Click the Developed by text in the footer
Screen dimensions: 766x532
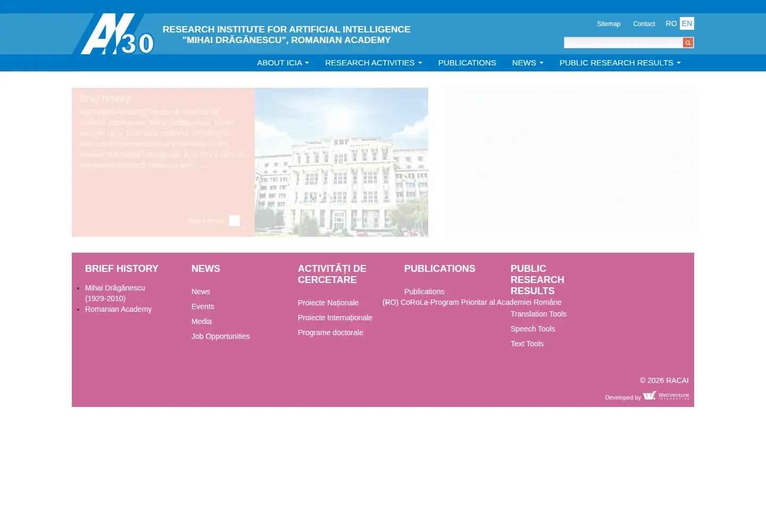623,397
